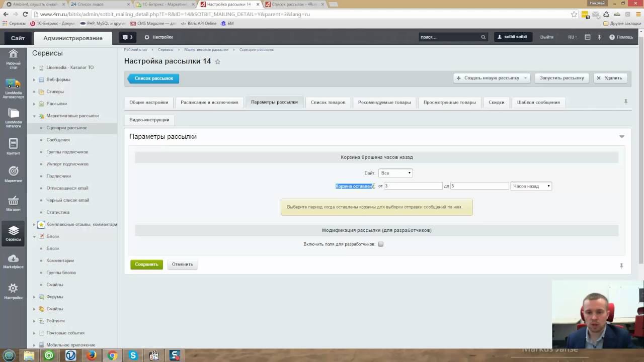This screenshot has width=644, height=362.
Task: Open LineMedia Каталоги sidebar icon
Action: [x=14, y=118]
